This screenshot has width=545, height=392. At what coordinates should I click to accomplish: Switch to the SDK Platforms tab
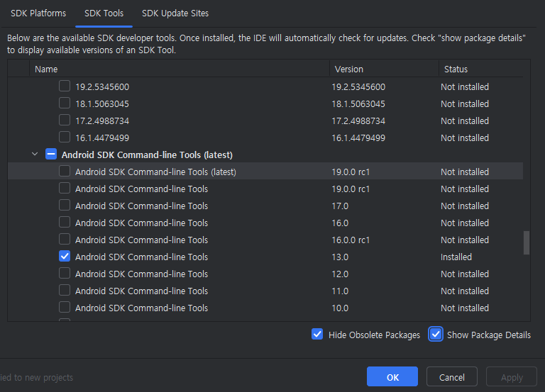tap(38, 13)
